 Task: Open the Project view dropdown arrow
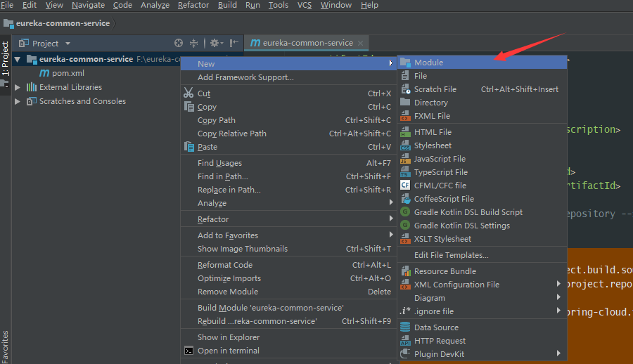tap(68, 44)
